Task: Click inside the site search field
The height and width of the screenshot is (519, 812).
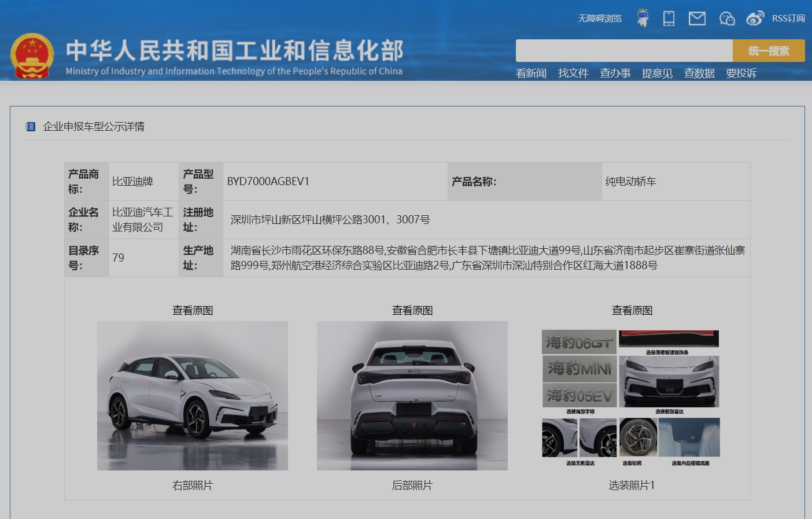Action: tap(624, 50)
